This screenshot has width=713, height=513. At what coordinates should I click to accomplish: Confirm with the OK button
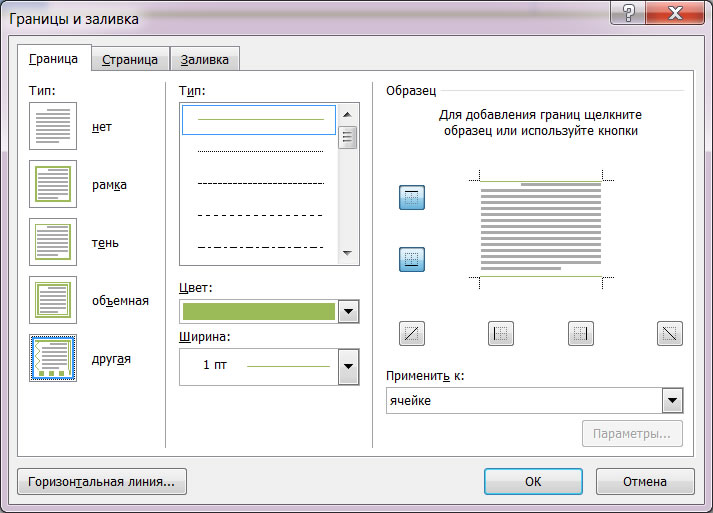[533, 481]
